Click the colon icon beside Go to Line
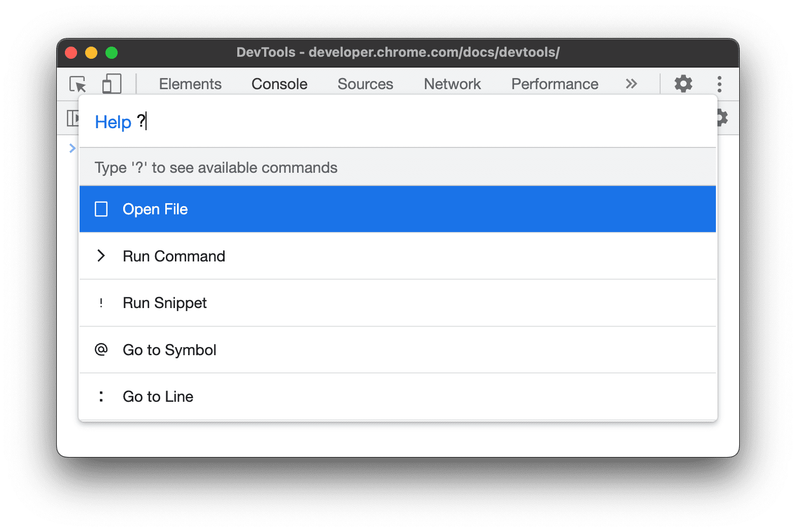 tap(101, 396)
